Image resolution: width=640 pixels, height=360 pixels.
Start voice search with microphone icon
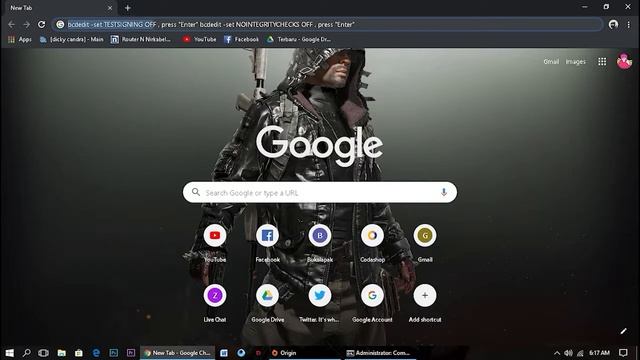point(444,192)
